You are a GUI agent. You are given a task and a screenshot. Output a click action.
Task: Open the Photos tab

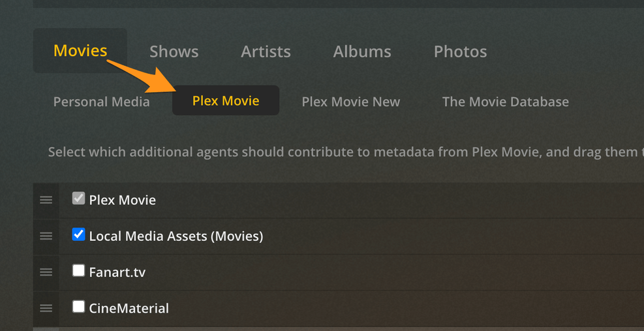coord(460,52)
